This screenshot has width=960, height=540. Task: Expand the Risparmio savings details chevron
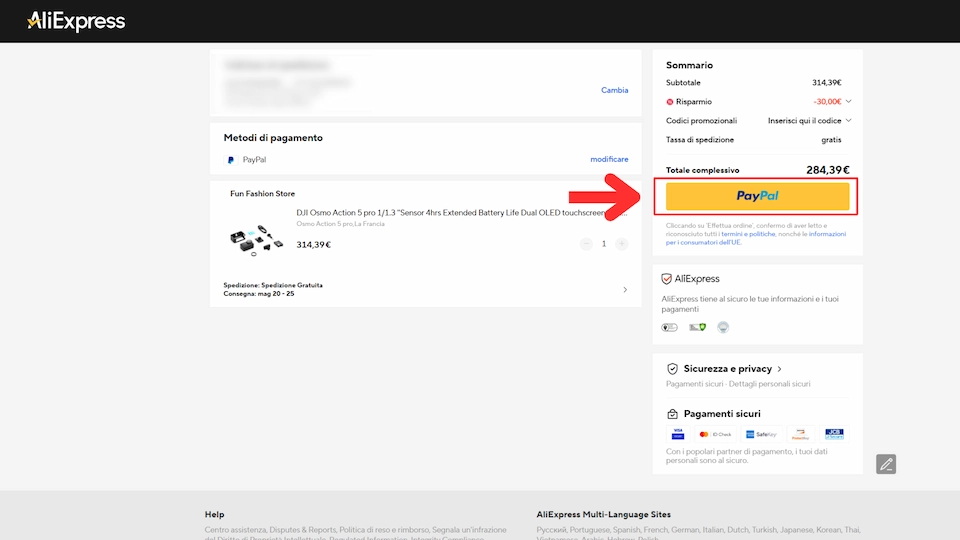point(849,102)
